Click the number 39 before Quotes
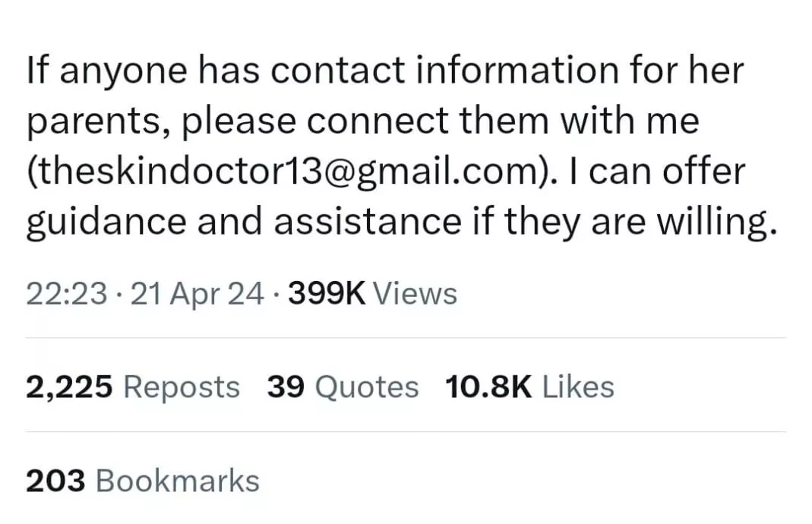Image resolution: width=812 pixels, height=524 pixels. click(x=286, y=387)
